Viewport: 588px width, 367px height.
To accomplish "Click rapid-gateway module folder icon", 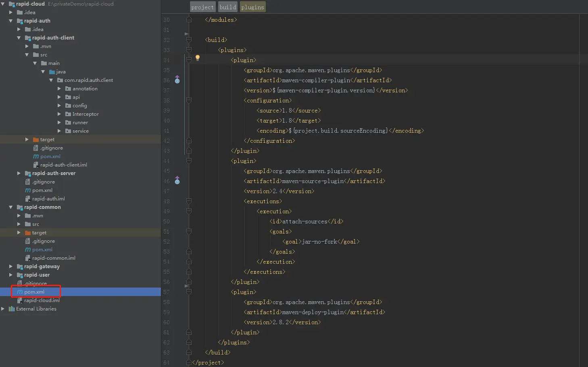I will (20, 267).
